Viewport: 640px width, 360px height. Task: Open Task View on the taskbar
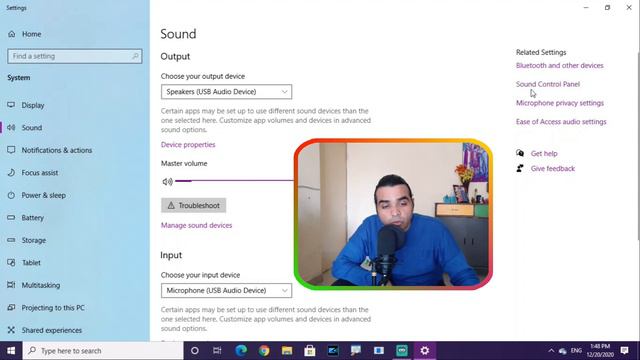coord(217,351)
